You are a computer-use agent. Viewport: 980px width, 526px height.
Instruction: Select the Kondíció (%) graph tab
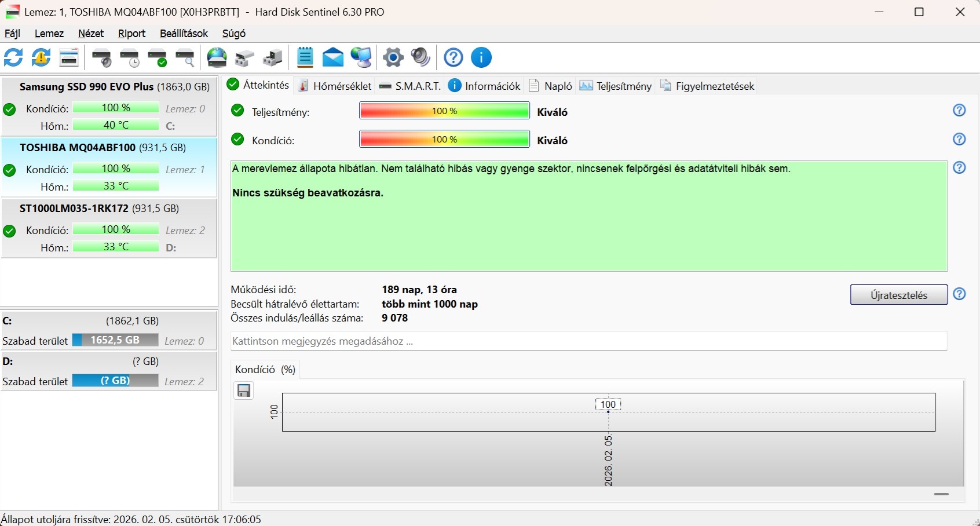tap(265, 370)
